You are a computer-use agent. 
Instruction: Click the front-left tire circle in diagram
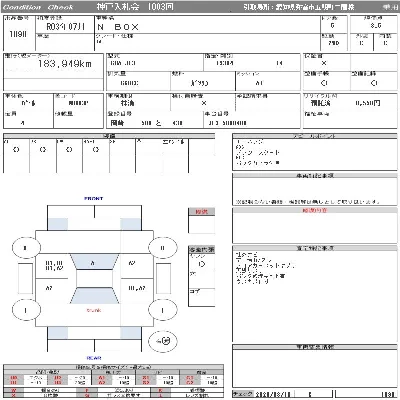tap(26, 248)
